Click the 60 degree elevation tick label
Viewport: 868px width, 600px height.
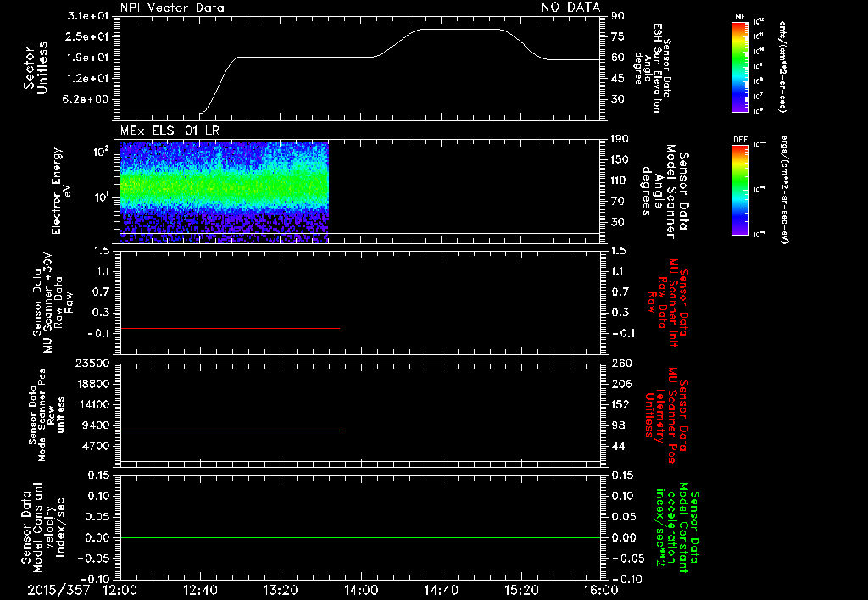pyautogui.click(x=618, y=58)
